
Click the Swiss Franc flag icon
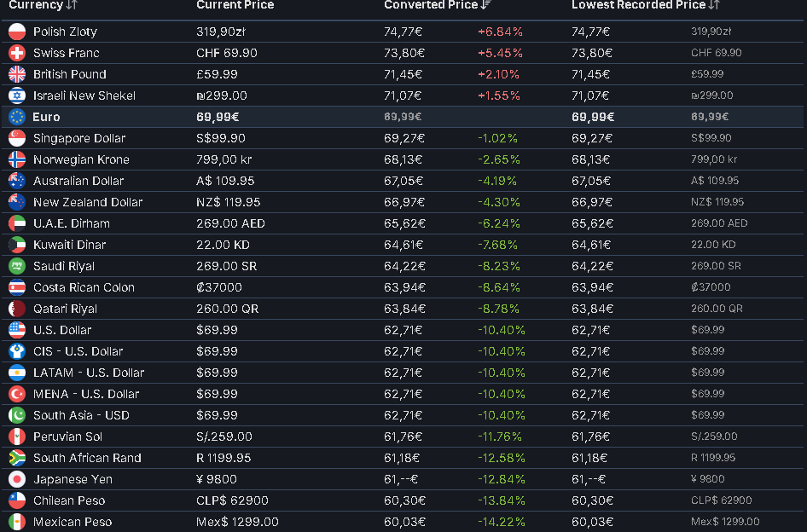point(17,53)
